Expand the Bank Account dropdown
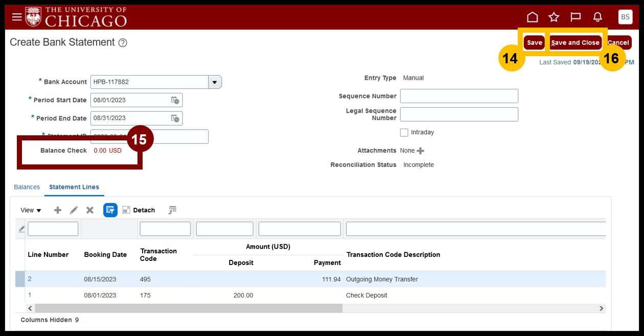 pyautogui.click(x=215, y=82)
